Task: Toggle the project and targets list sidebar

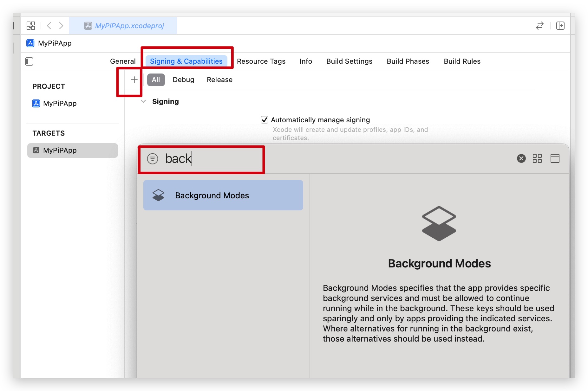Action: coord(29,61)
